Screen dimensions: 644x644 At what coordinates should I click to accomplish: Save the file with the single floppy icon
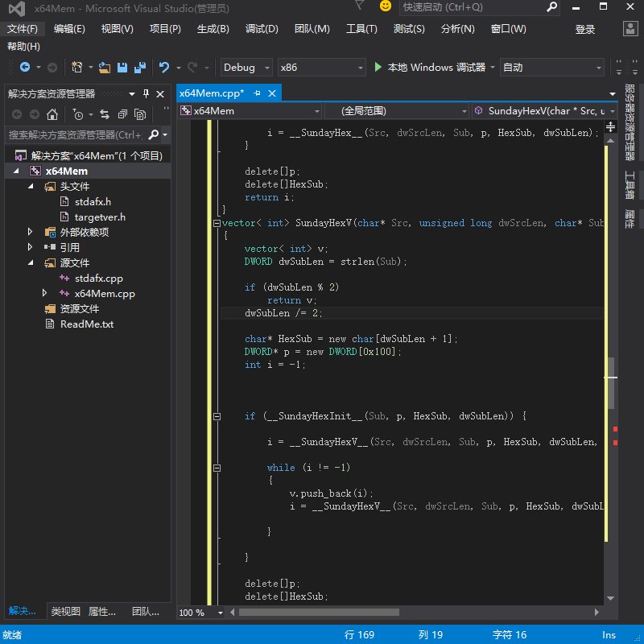tap(122, 68)
